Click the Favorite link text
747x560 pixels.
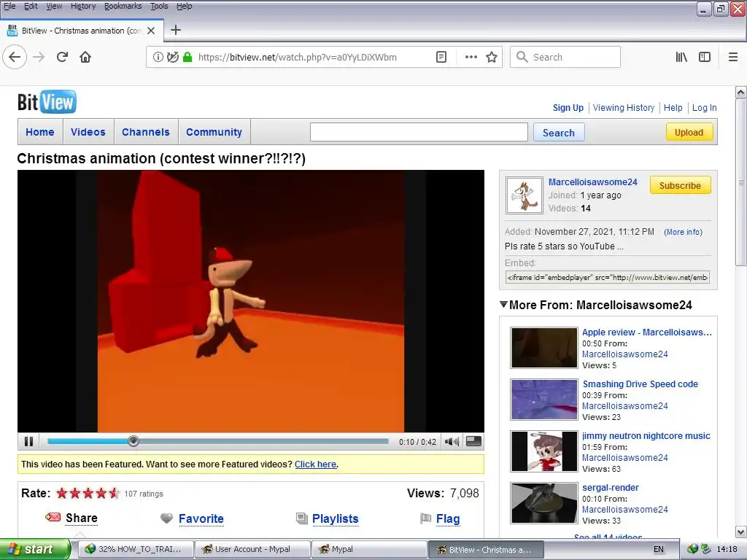point(201,518)
